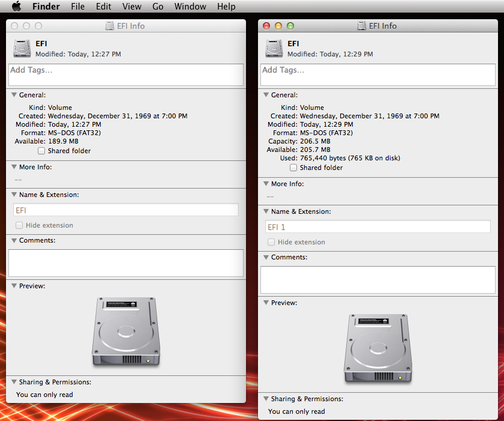Open the Finder menu
The width and height of the screenshot is (504, 421).
pos(46,7)
